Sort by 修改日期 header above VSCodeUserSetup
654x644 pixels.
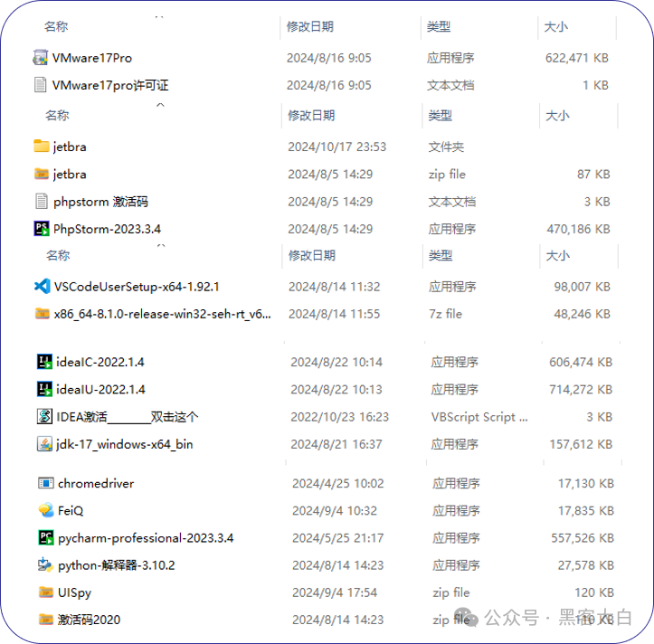[x=312, y=255]
